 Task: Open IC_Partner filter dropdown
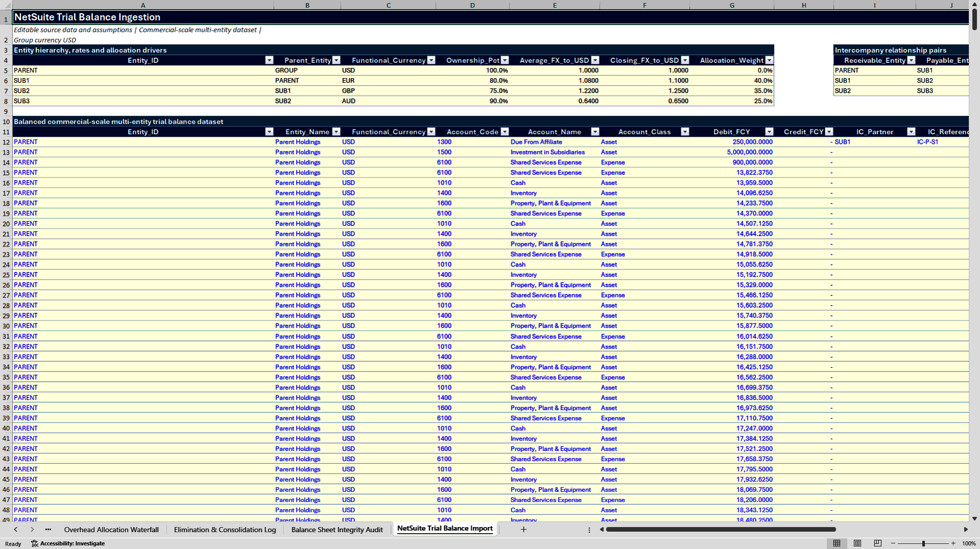(911, 132)
